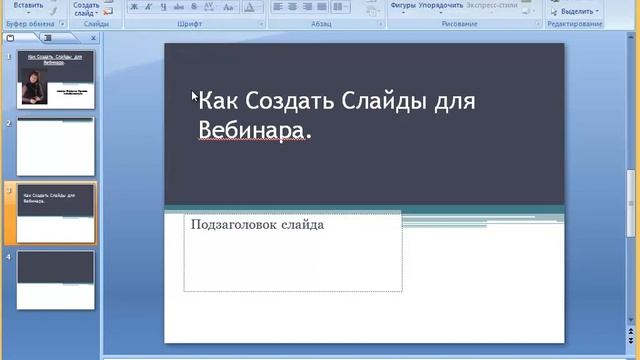Screen dimensions: 640x360
Task: Go to previous slide button
Action: click(x=631, y=331)
